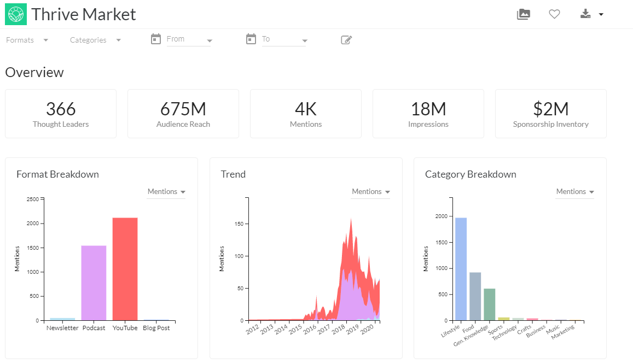Click the Business category axis label
This screenshot has height=364, width=633.
pos(535,331)
